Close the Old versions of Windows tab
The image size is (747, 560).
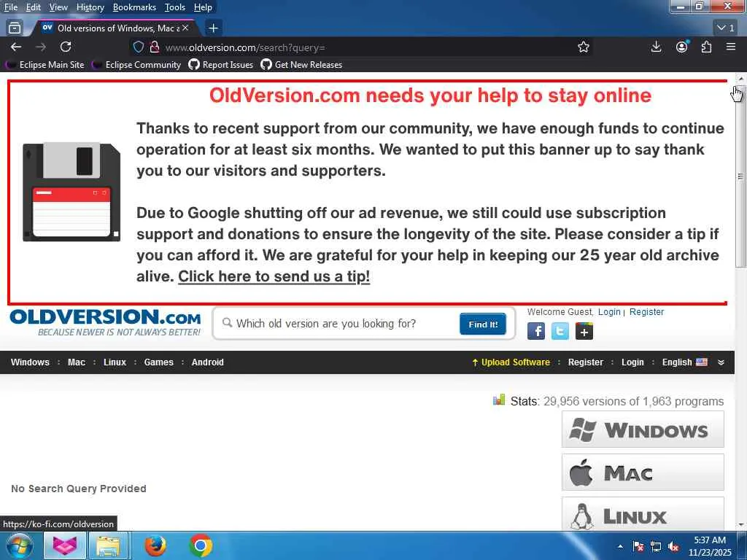[x=185, y=28]
